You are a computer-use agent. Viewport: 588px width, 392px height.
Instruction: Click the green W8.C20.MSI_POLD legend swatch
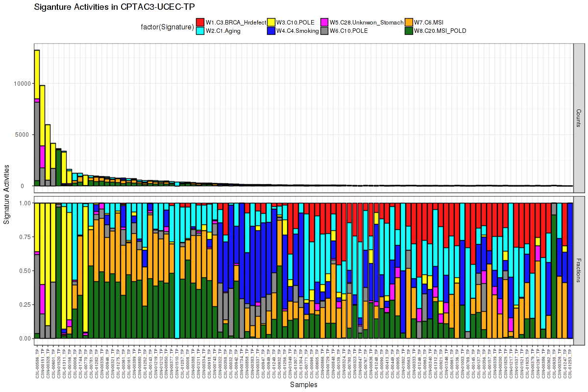[x=409, y=31]
